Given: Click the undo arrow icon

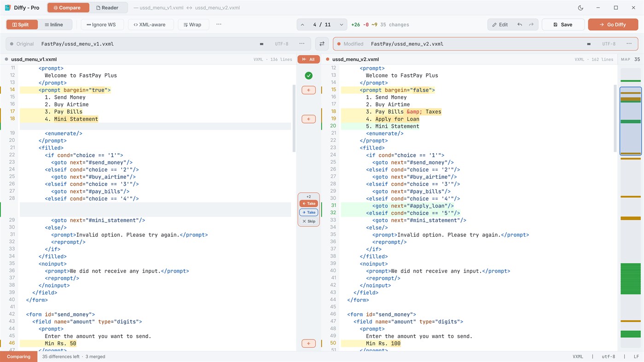Looking at the screenshot, I should (520, 24).
